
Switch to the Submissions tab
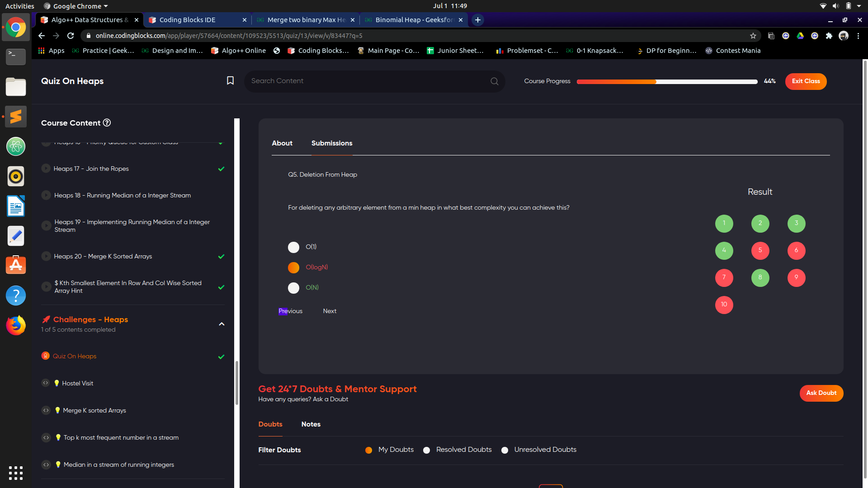pyautogui.click(x=332, y=143)
